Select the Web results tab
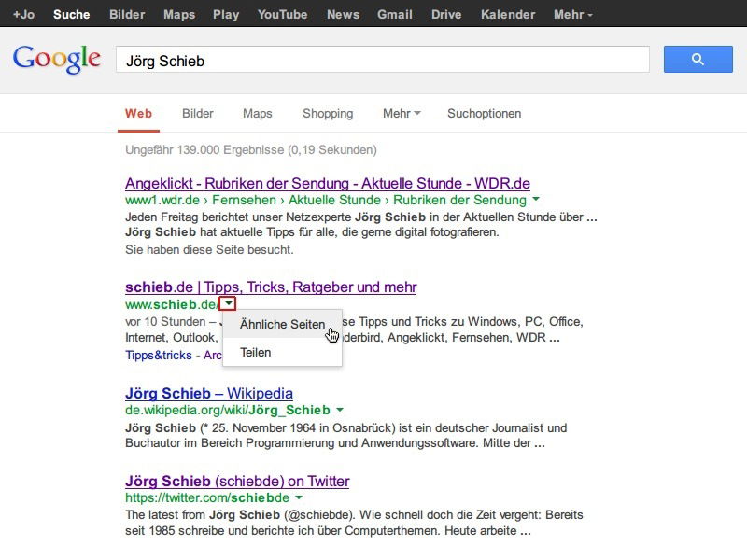The width and height of the screenshot is (747, 560). [x=138, y=113]
